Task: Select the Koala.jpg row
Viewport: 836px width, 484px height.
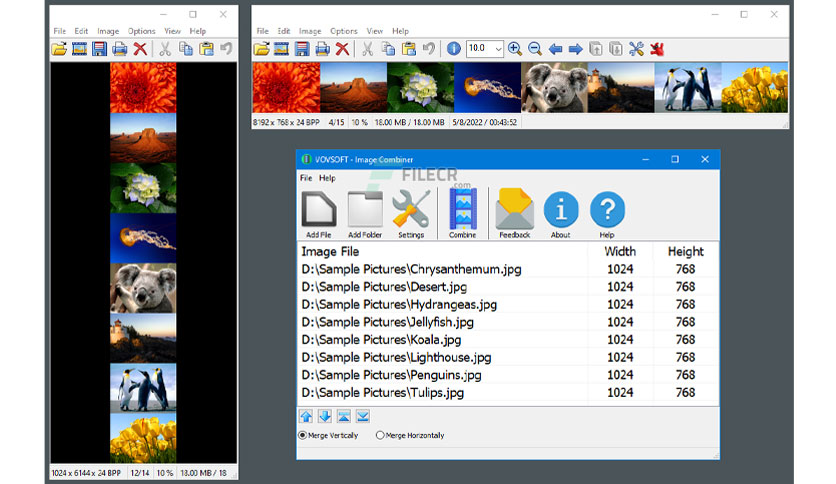Action: point(508,340)
